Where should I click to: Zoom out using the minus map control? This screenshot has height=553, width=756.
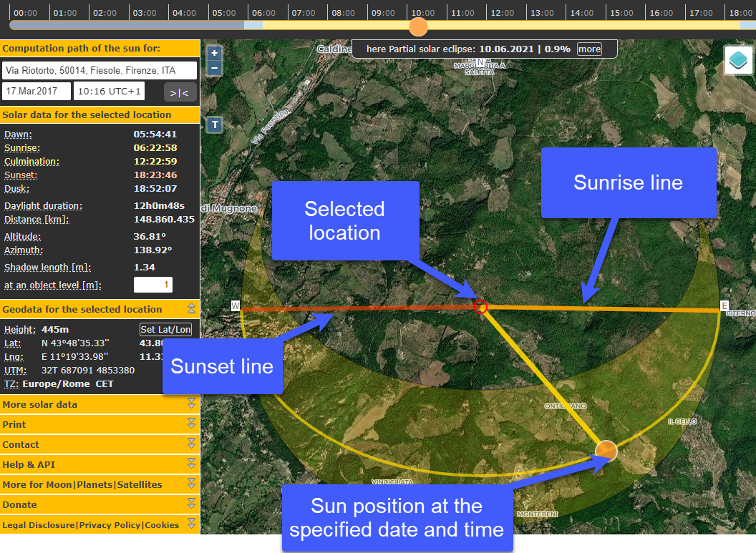213,68
